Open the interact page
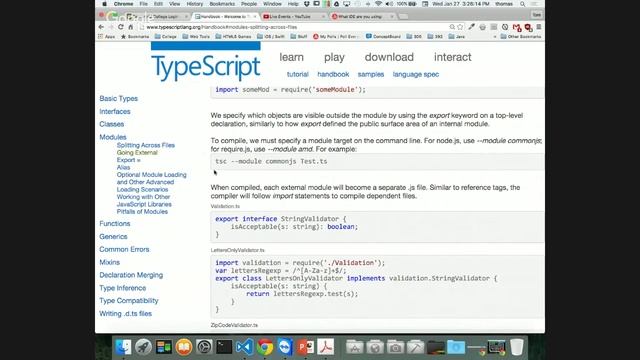This screenshot has height=360, width=640. [x=453, y=57]
